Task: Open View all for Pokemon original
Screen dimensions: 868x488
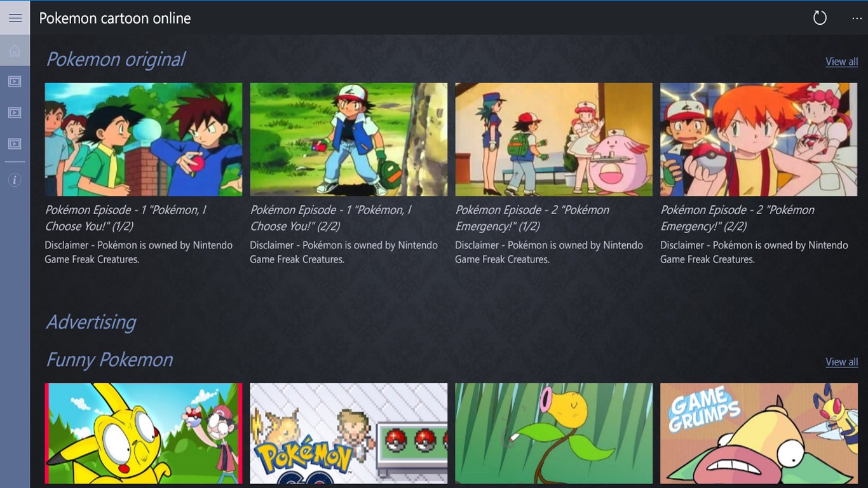Action: coord(841,61)
